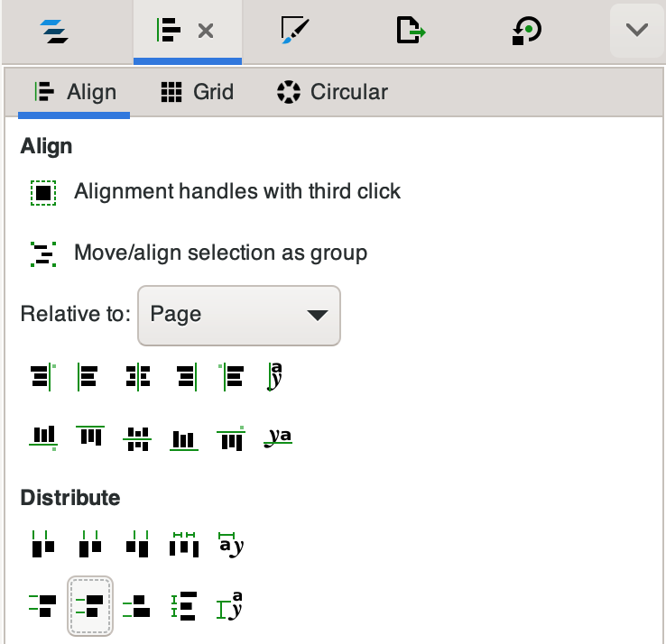
Task: Center objects on vertical axis
Action: (137, 376)
